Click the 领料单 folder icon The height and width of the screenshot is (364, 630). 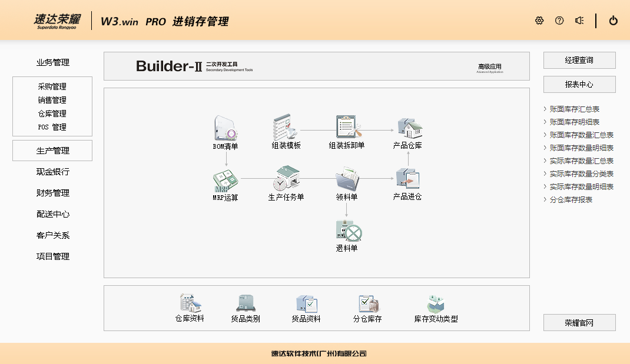(347, 179)
